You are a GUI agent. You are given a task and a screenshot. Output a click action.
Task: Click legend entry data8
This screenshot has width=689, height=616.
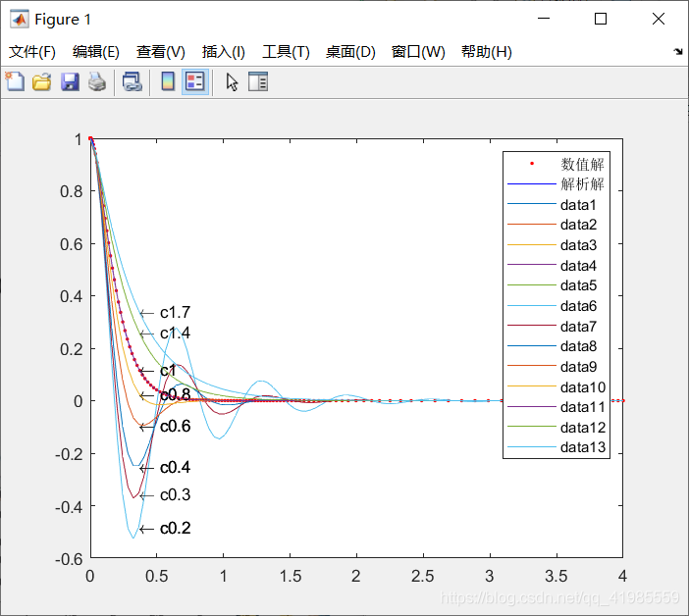pos(578,346)
